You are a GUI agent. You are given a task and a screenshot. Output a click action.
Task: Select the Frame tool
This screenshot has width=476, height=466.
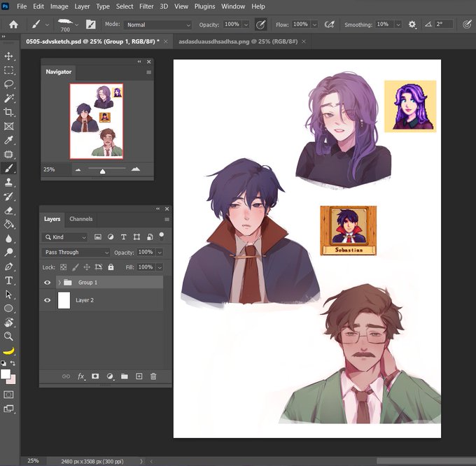pyautogui.click(x=8, y=126)
